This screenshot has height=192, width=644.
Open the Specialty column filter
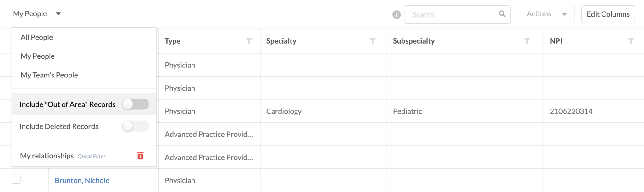pos(373,41)
